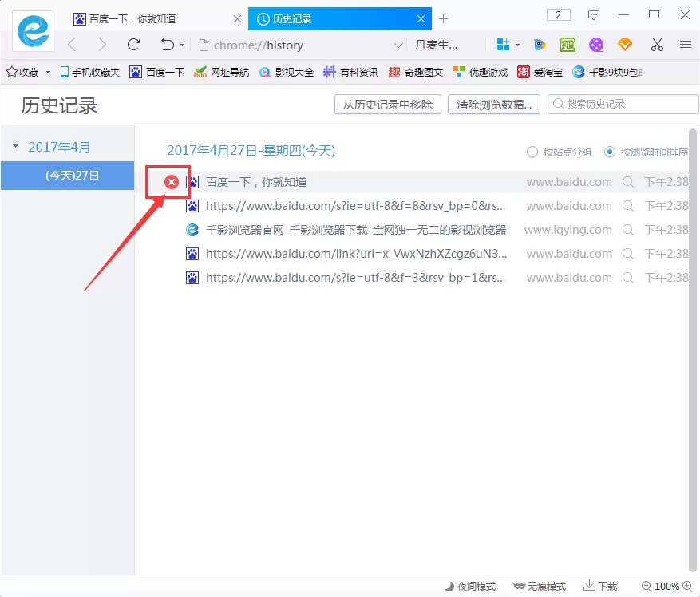Image resolution: width=700 pixels, height=597 pixels.
Task: Click the undo closed tab icon
Action: point(168,45)
